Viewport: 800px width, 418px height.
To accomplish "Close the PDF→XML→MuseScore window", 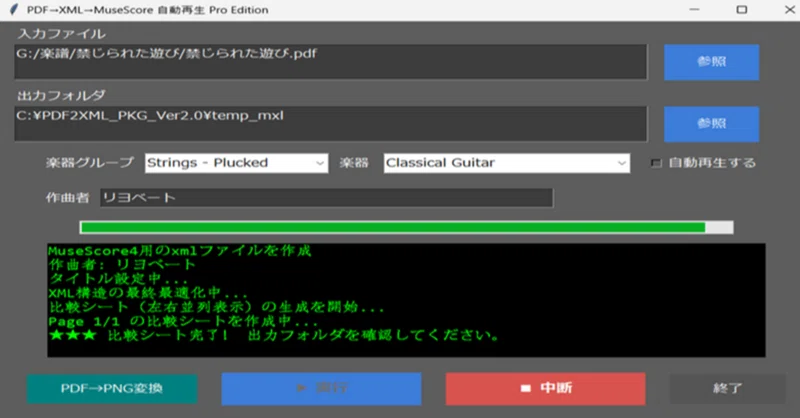I will pyautogui.click(x=789, y=10).
